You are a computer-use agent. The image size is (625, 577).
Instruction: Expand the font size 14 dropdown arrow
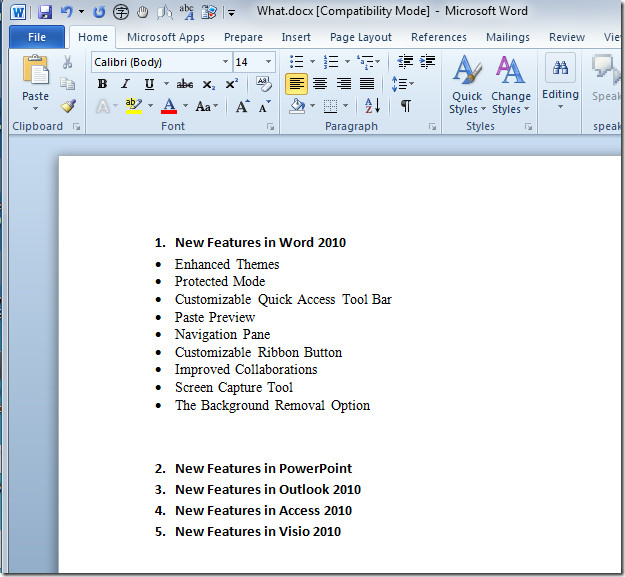(x=268, y=62)
